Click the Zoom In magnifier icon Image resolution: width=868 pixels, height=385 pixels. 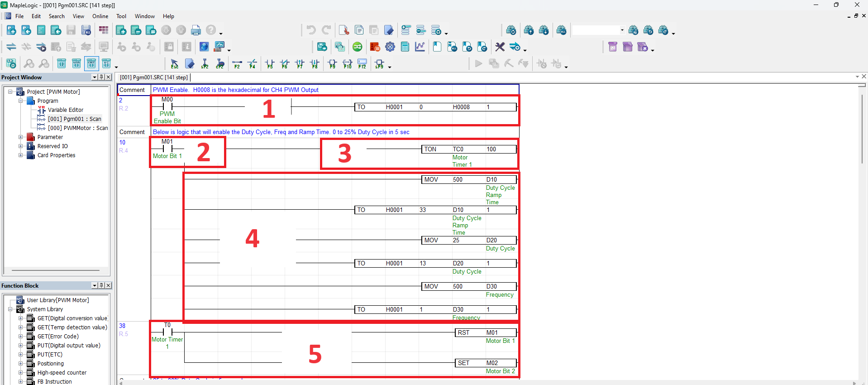coord(29,64)
